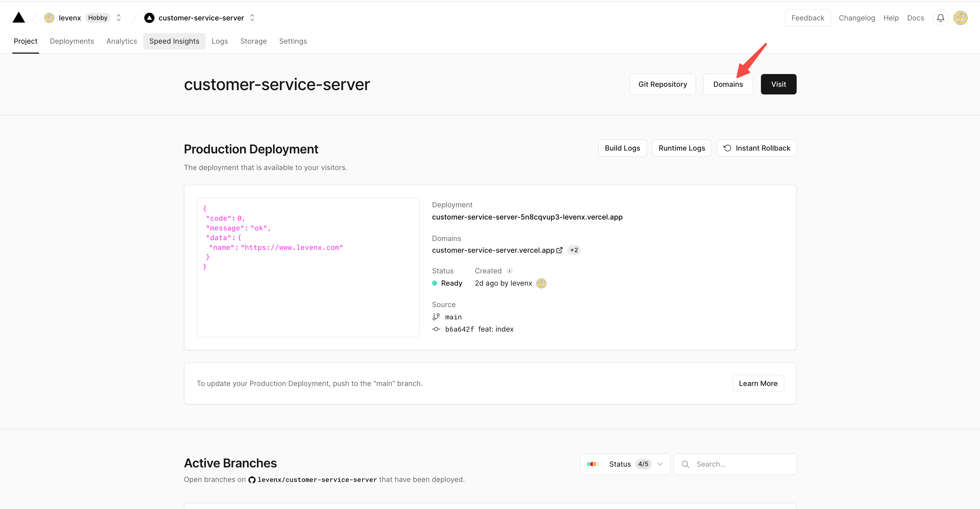Click the levenx team name in breadcrumb
The height and width of the screenshot is (509, 980).
70,18
